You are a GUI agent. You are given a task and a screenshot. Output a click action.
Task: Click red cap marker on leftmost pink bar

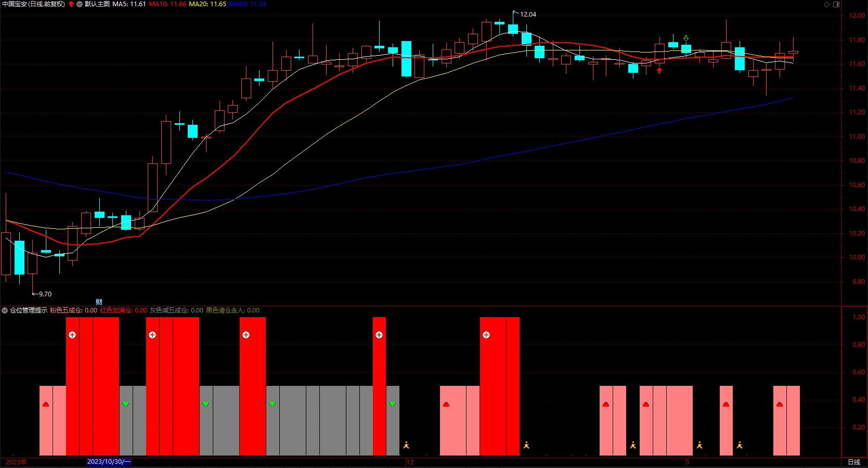(x=46, y=404)
